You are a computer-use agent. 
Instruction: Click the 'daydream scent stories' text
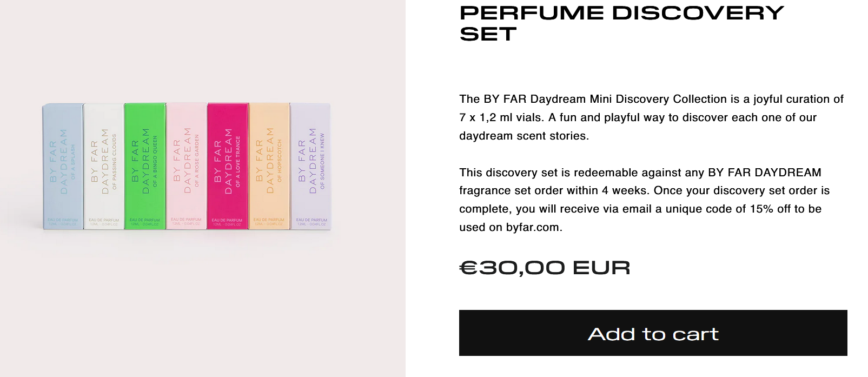click(x=522, y=136)
